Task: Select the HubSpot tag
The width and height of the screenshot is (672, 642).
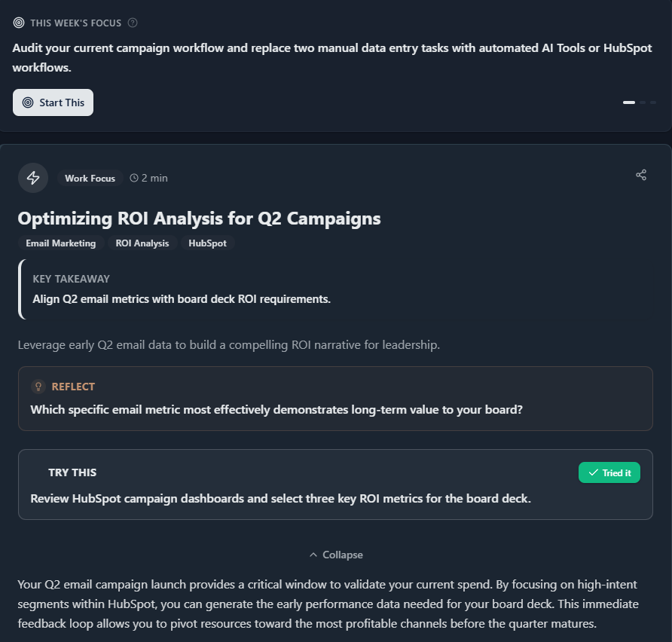Action: tap(207, 243)
